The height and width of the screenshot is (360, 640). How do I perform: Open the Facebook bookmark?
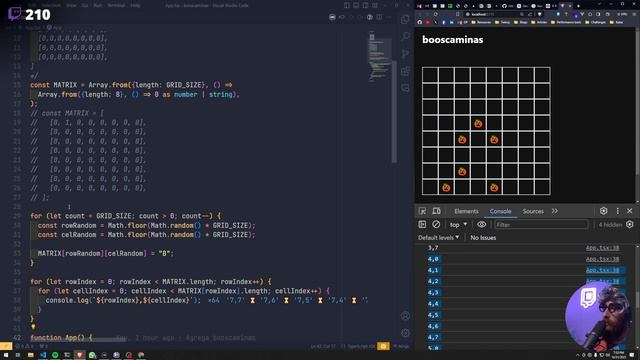pyautogui.click(x=444, y=22)
